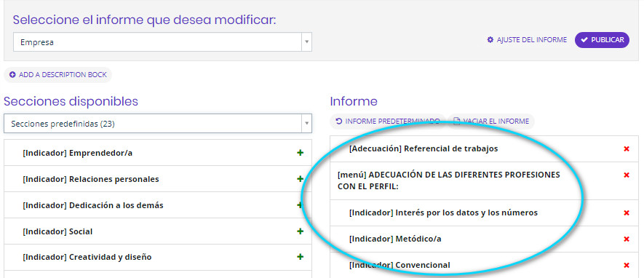This screenshot has height=278, width=644.
Task: Click ADD A DESCRIPTION BOCK button
Action: click(x=58, y=75)
